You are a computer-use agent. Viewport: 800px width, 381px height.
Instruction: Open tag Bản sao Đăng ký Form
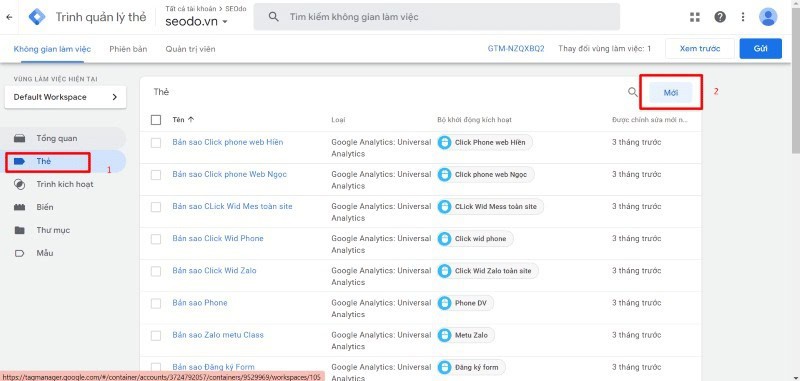point(213,367)
